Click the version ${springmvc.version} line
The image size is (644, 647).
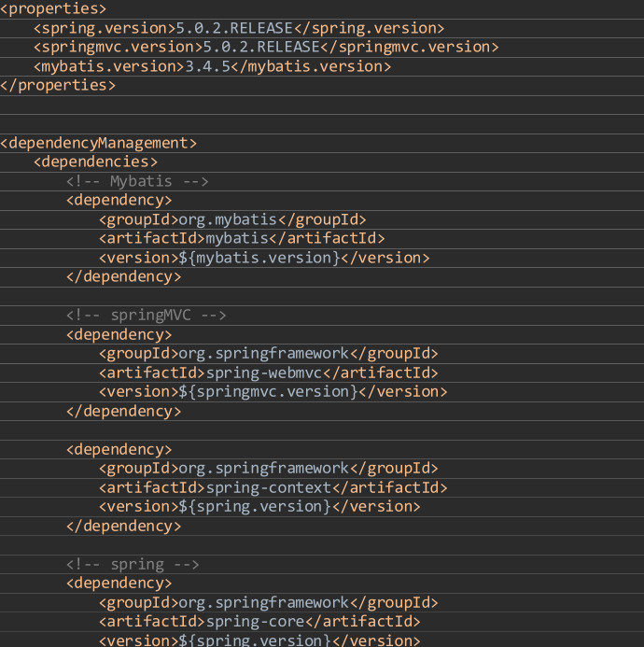[x=273, y=391]
